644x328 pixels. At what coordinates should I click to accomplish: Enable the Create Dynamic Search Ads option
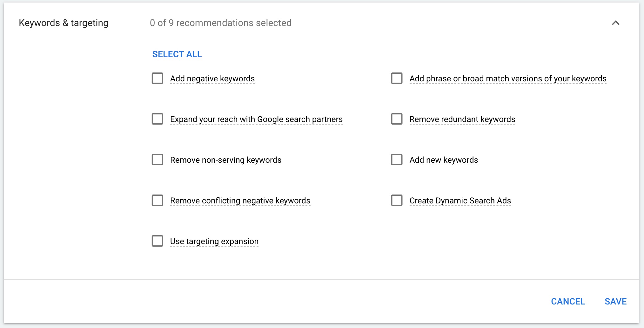coord(396,201)
